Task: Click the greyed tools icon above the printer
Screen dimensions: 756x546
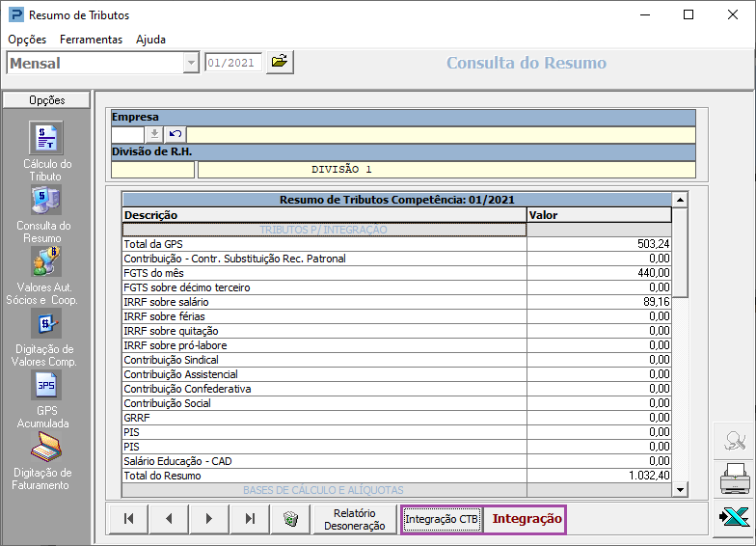Action: 735,440
